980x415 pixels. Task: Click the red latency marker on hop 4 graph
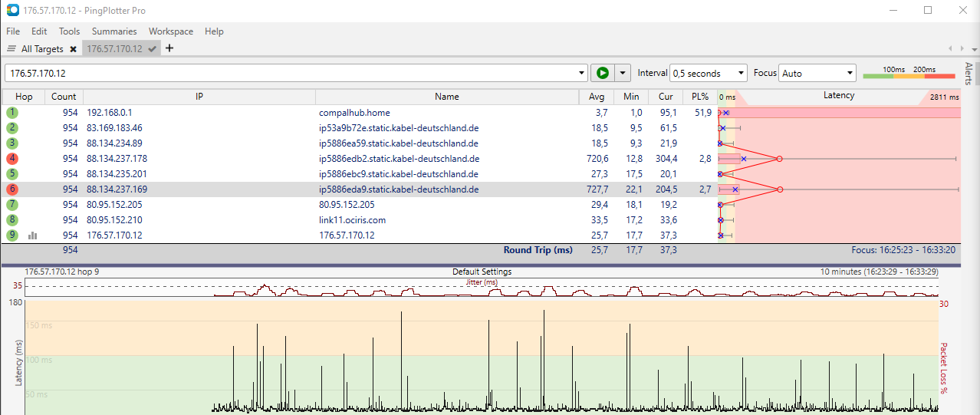(x=779, y=159)
